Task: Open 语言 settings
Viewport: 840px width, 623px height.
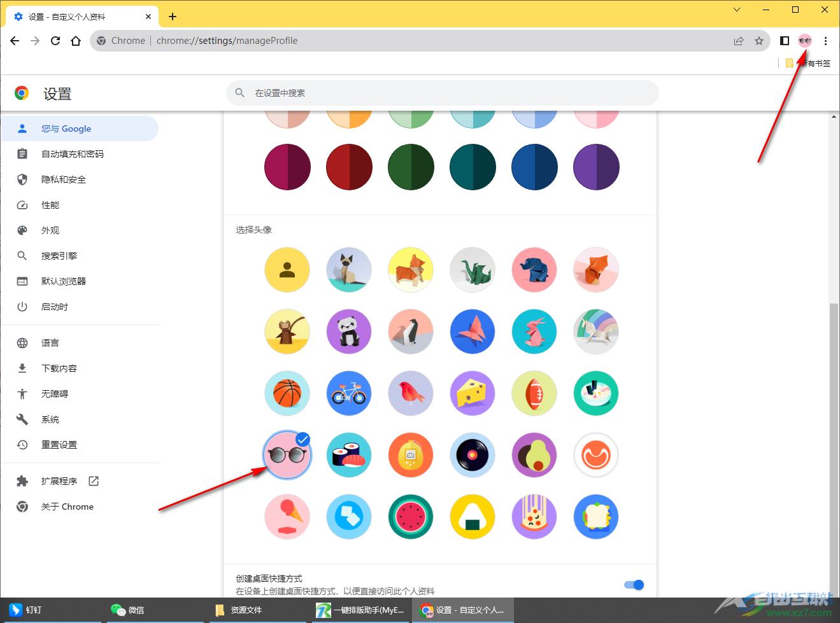Action: point(80,343)
